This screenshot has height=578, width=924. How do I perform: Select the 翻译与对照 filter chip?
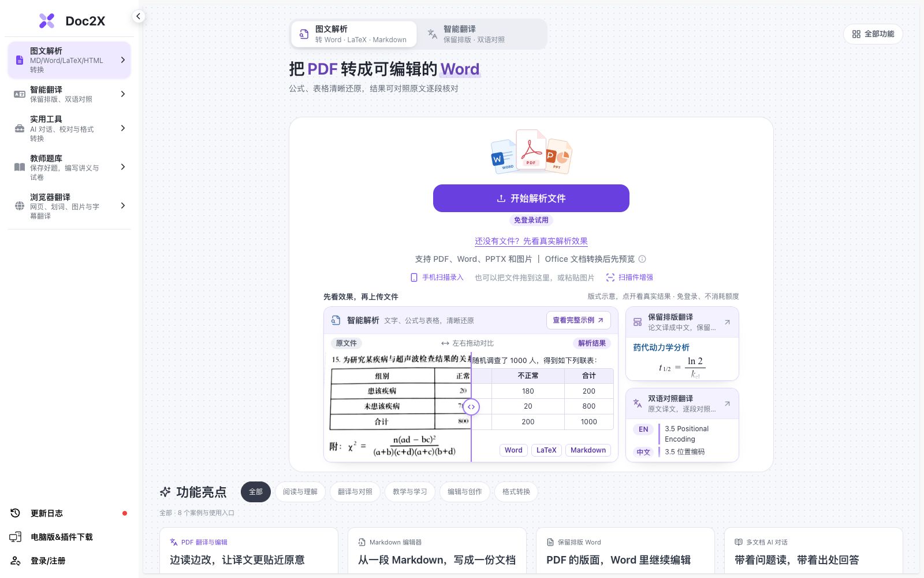(x=355, y=492)
